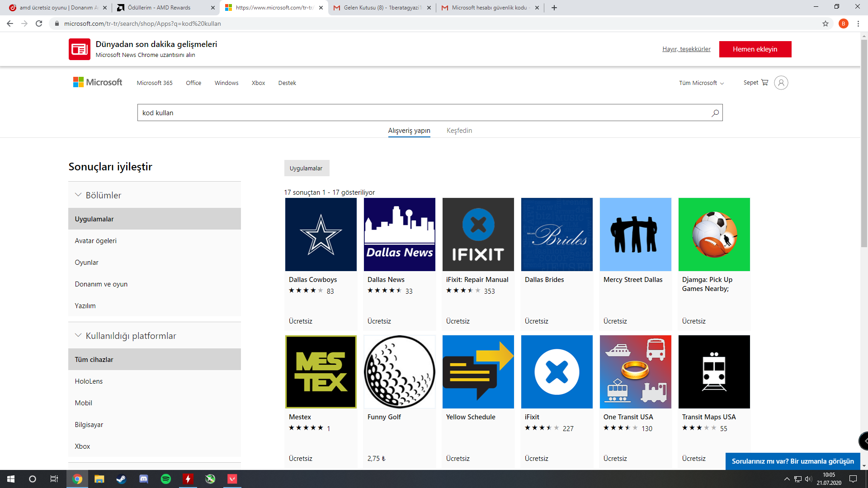Switch to Gelen Kutusu Gmail tab
The height and width of the screenshot is (488, 868).
pyautogui.click(x=382, y=8)
